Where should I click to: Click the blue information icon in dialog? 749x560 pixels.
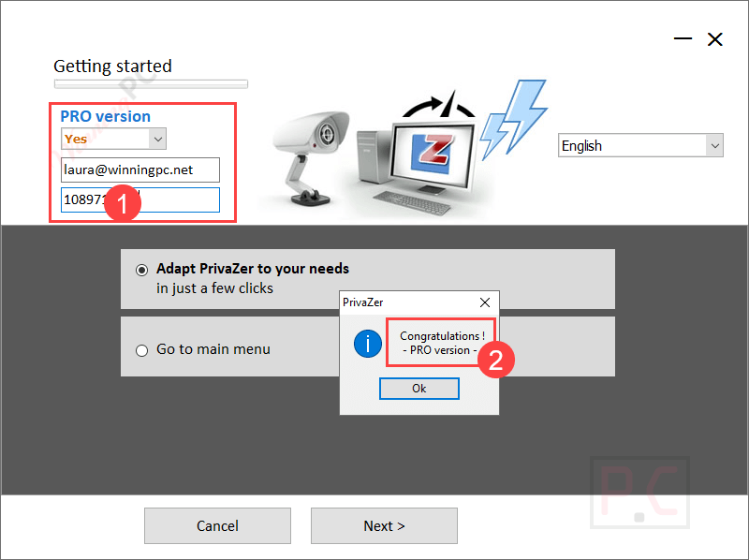(368, 343)
